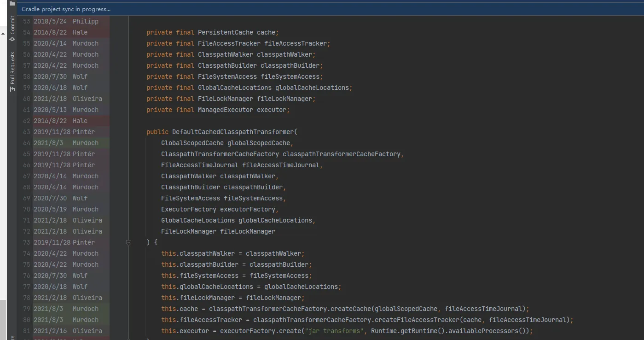Select blame annotation on line 56 by Murdoch

66,54
